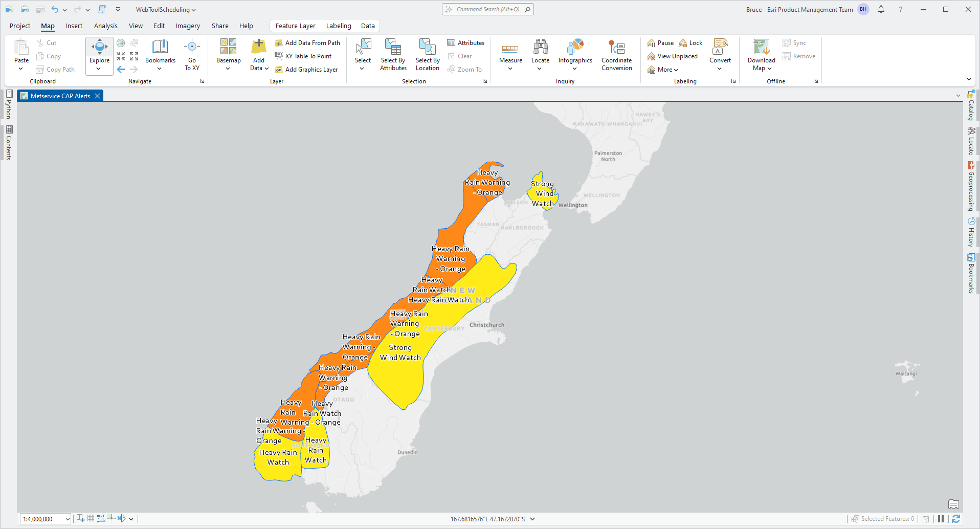Toggle Pause labeling
980x529 pixels.
point(660,42)
